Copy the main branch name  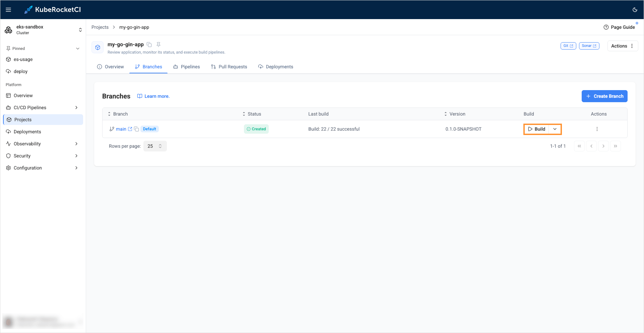[136, 129]
